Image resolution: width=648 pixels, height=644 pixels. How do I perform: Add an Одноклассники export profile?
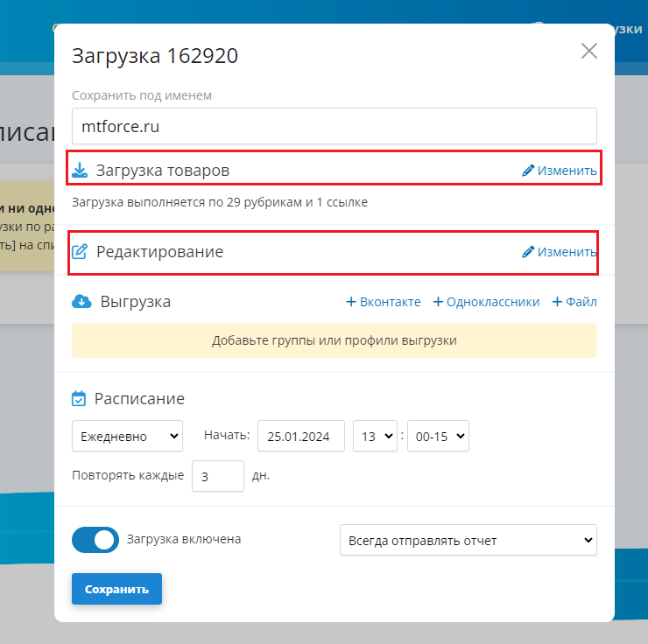486,302
